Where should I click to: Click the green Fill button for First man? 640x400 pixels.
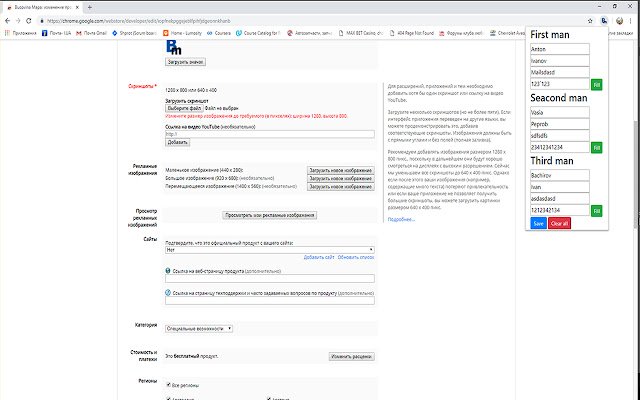[596, 84]
